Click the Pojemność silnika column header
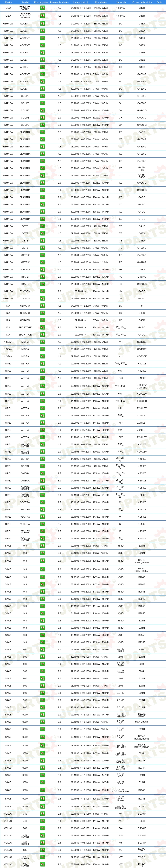Viewport: 166px width, 868px height. (59, 2)
